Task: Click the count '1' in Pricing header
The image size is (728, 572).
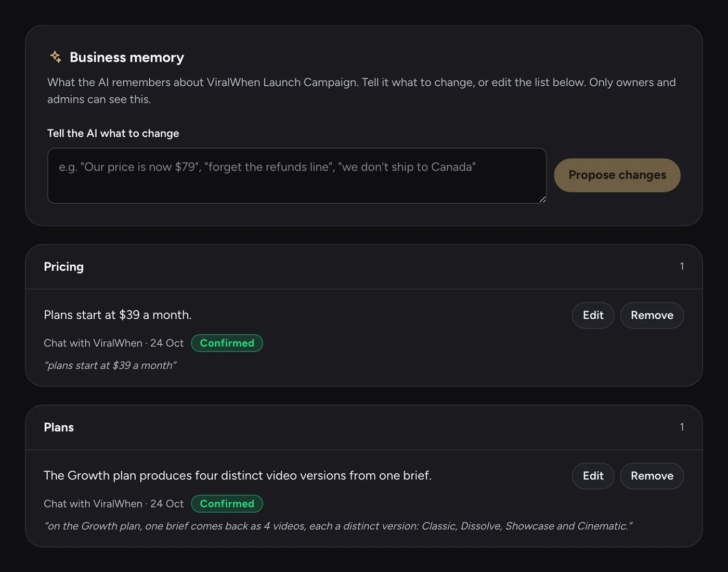Action: [682, 266]
